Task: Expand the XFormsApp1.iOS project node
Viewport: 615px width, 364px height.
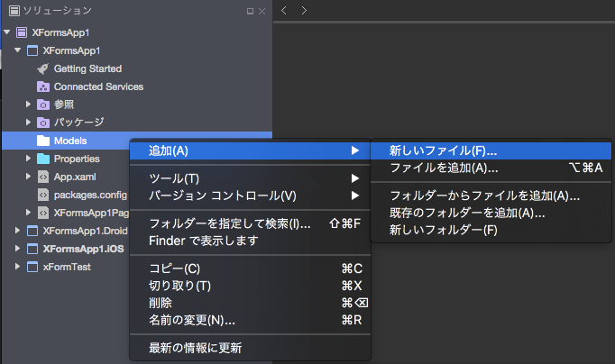Action: (17, 249)
